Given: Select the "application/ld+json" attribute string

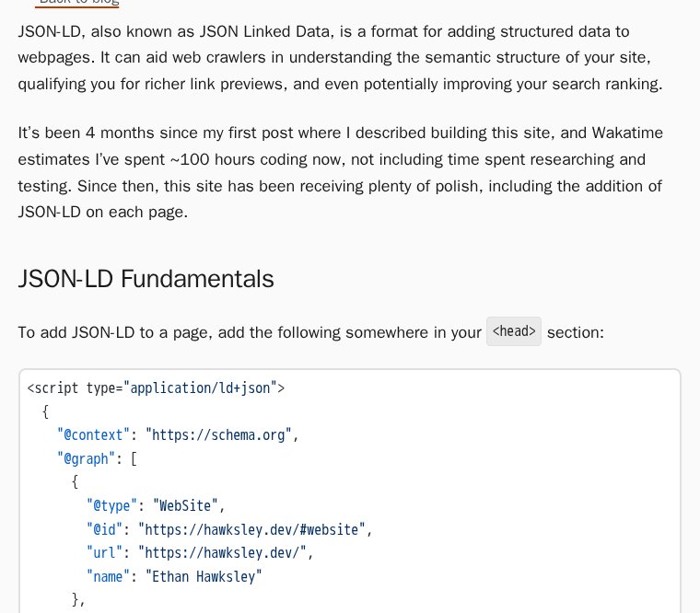Looking at the screenshot, I should [200, 388].
